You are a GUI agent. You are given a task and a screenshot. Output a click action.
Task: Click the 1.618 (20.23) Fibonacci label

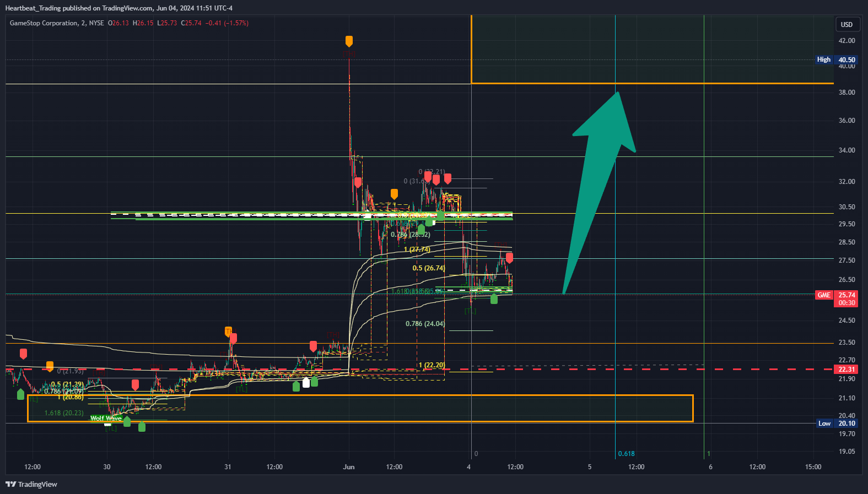tap(64, 413)
